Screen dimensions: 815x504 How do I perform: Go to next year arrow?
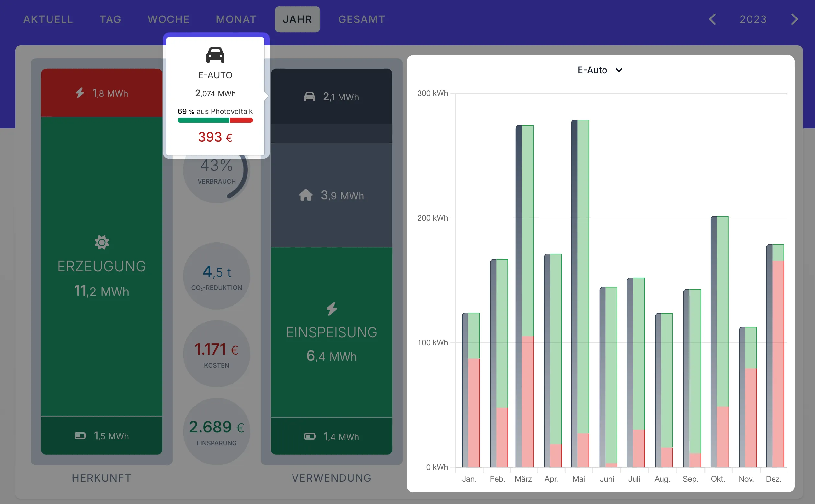(795, 19)
